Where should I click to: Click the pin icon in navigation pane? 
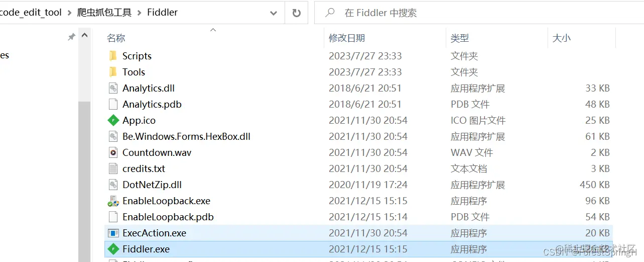pyautogui.click(x=72, y=37)
